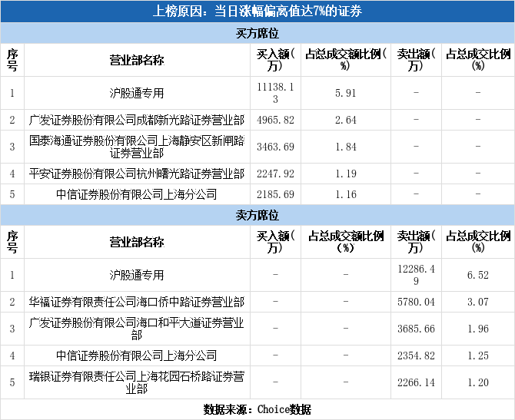Click the 买方席位 section header
This screenshot has width=515, height=420.
257,33
